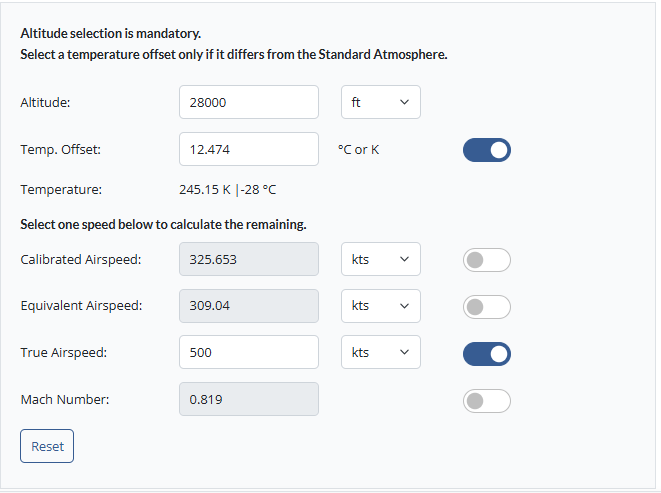
Task: Click the computed temperature readout 245.15 K
Action: (x=205, y=190)
